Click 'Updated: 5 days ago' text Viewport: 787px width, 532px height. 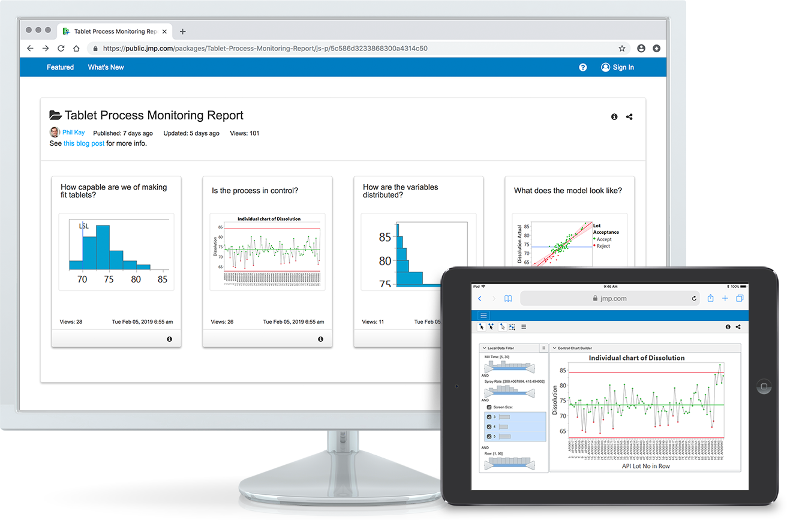pyautogui.click(x=191, y=133)
